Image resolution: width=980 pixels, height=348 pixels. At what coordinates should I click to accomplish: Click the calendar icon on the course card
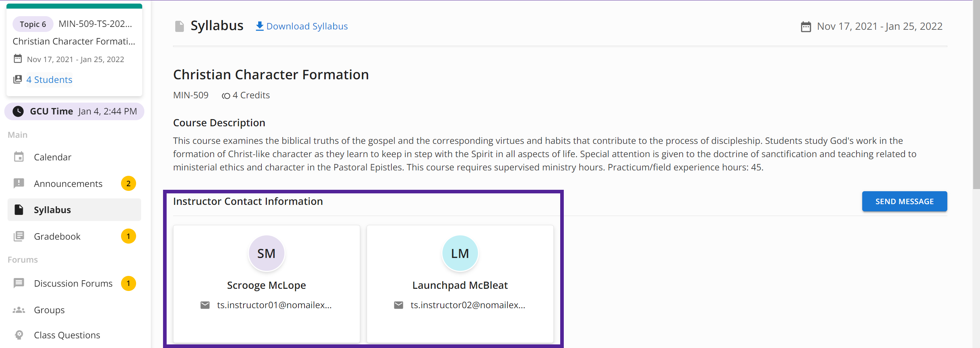(x=18, y=58)
